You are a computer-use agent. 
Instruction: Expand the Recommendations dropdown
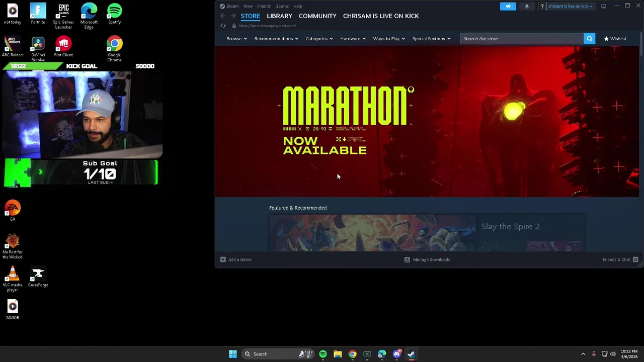[x=276, y=39]
